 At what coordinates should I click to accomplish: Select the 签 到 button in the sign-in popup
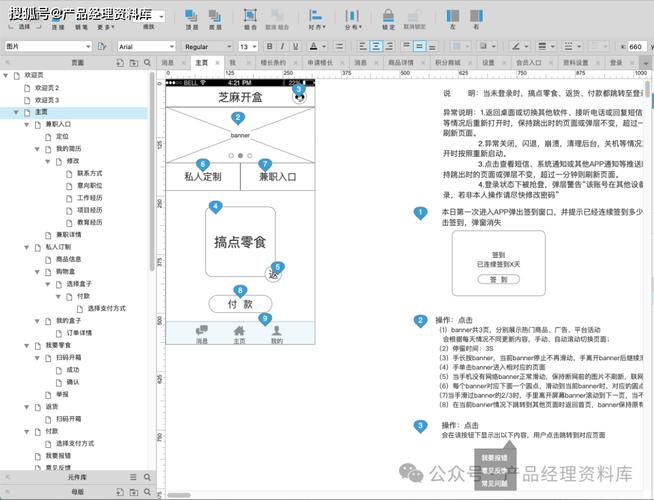pyautogui.click(x=498, y=279)
